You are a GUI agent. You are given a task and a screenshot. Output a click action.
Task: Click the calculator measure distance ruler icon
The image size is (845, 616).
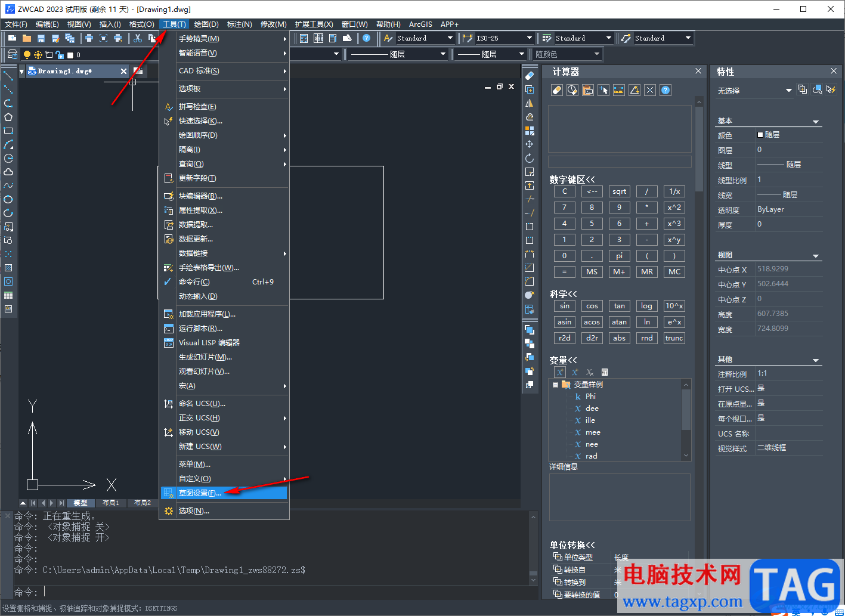(619, 90)
